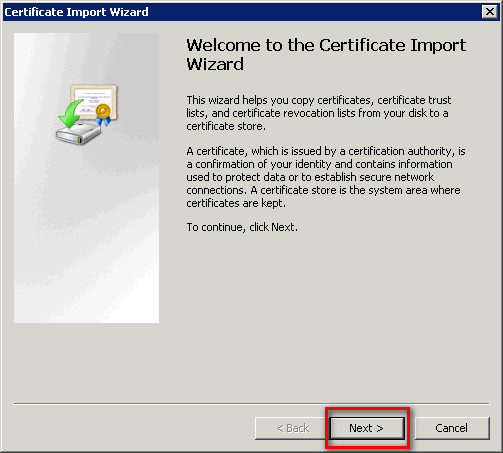Click the certificate import wizard icon
This screenshot has height=453, width=503.
tap(87, 114)
